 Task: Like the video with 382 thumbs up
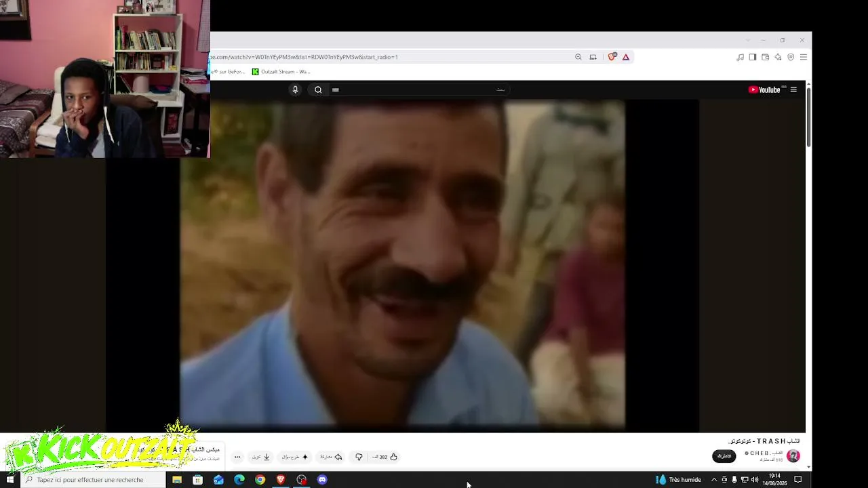click(x=384, y=457)
